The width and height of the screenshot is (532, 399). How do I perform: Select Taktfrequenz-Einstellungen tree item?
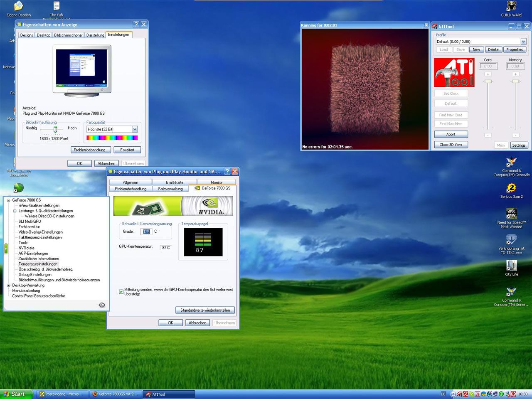(40, 237)
